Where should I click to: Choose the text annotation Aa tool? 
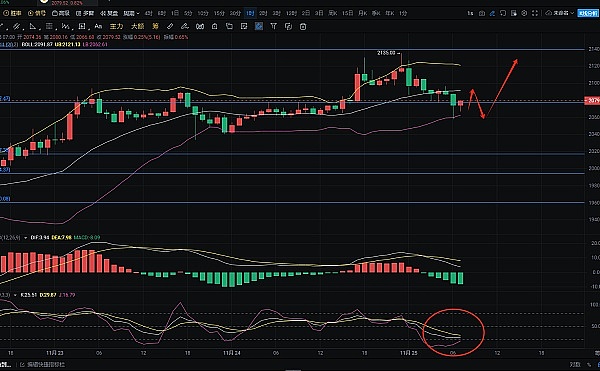coord(98,26)
